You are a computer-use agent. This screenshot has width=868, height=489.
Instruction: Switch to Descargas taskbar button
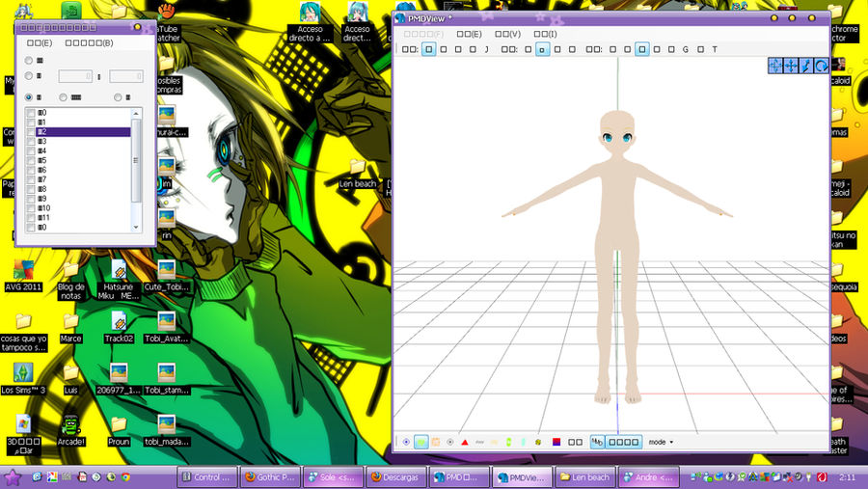click(396, 477)
